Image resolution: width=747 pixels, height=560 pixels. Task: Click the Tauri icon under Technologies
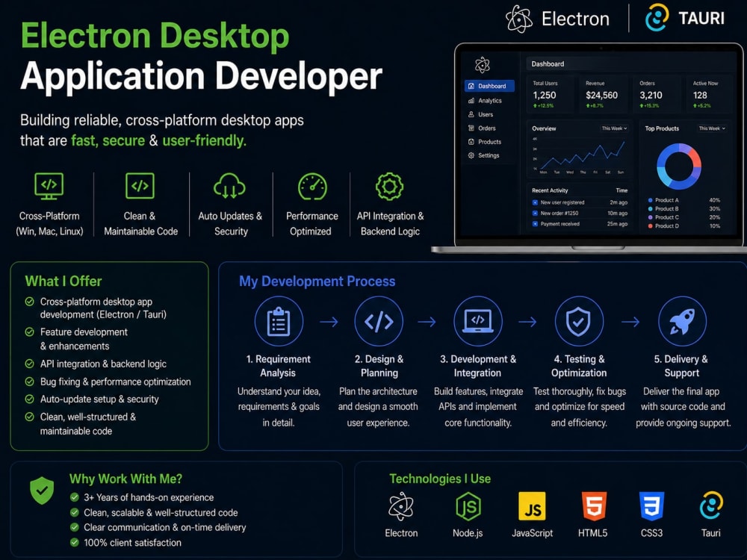pyautogui.click(x=711, y=505)
